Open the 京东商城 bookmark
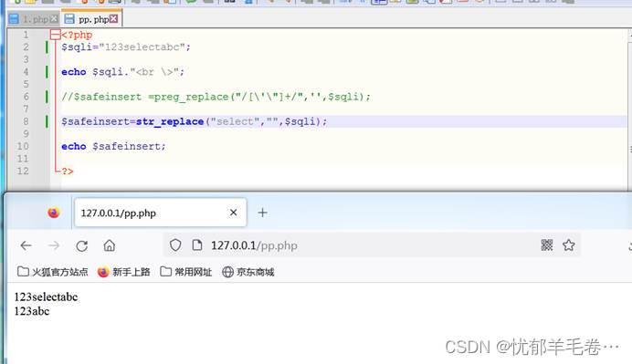Screen dimensions: 632x364 248,272
